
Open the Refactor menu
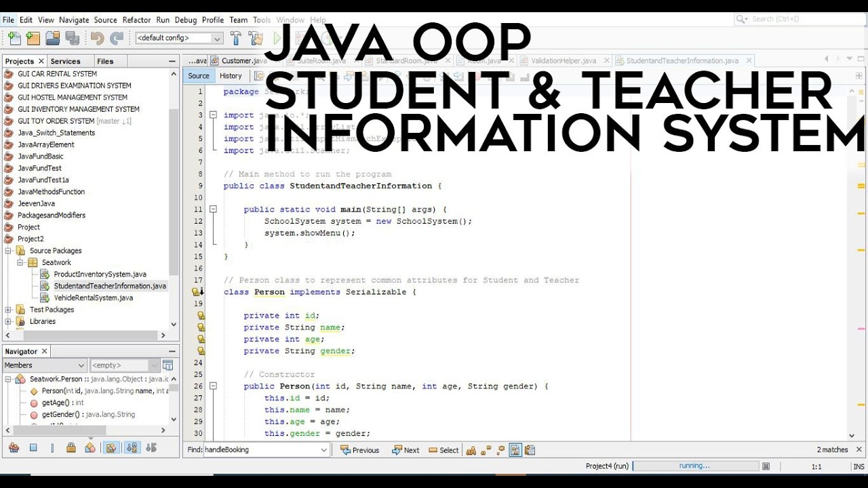click(137, 20)
